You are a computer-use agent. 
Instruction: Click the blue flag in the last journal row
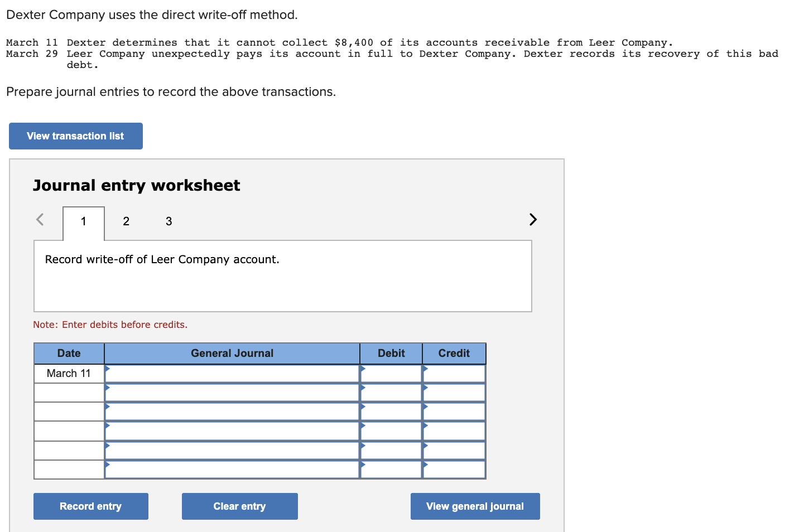[x=108, y=465]
